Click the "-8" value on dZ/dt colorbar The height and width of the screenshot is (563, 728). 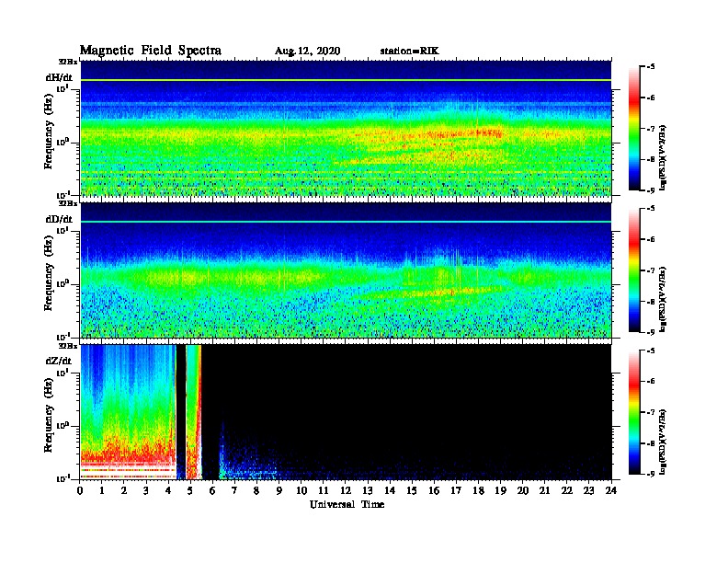(x=651, y=443)
